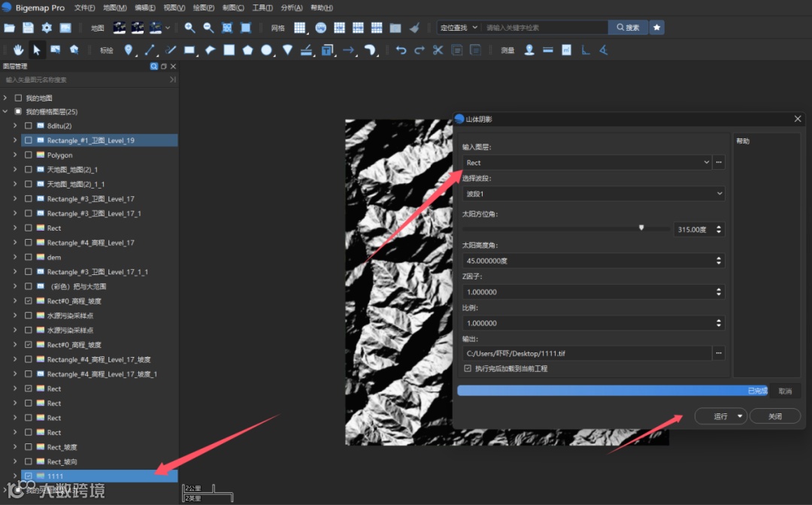Toggle checkbox for 1111 layer
Image resolution: width=812 pixels, height=505 pixels.
click(x=29, y=476)
